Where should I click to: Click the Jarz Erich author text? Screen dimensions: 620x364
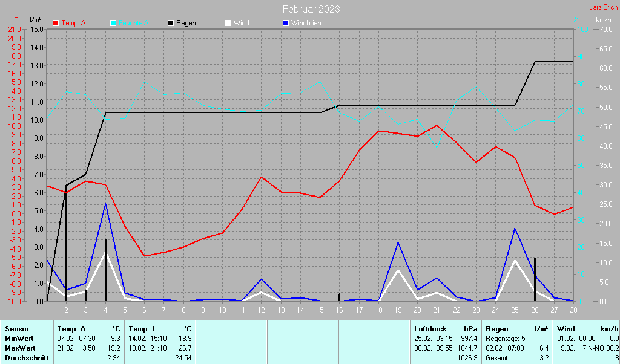pos(603,7)
